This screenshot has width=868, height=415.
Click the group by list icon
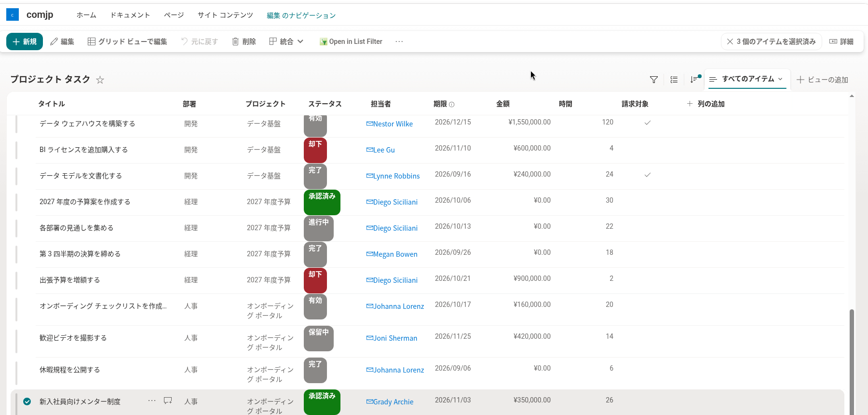coord(674,80)
